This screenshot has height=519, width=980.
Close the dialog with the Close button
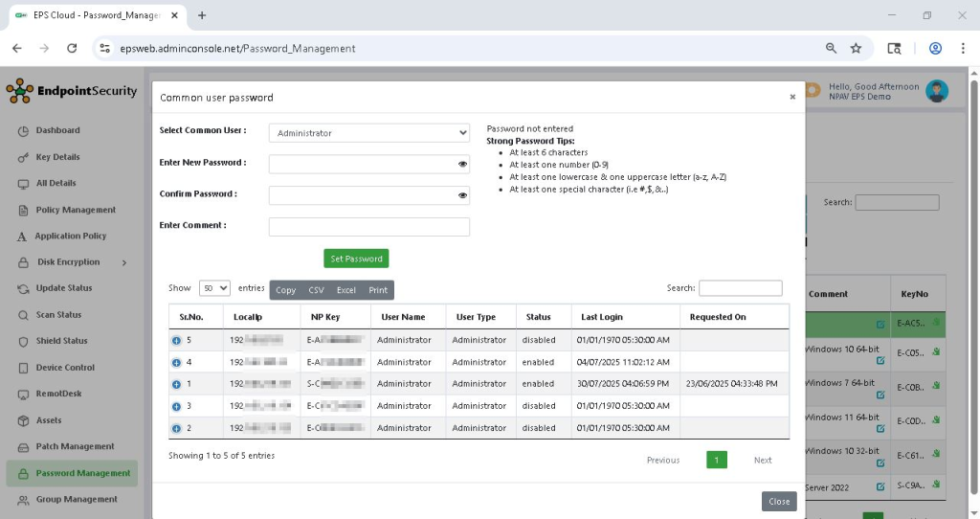[779, 502]
